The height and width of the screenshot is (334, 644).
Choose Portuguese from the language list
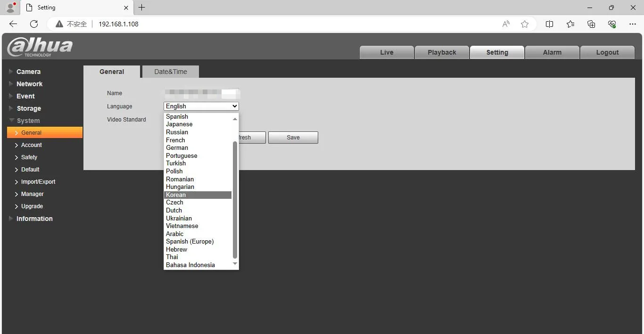[x=198, y=156]
